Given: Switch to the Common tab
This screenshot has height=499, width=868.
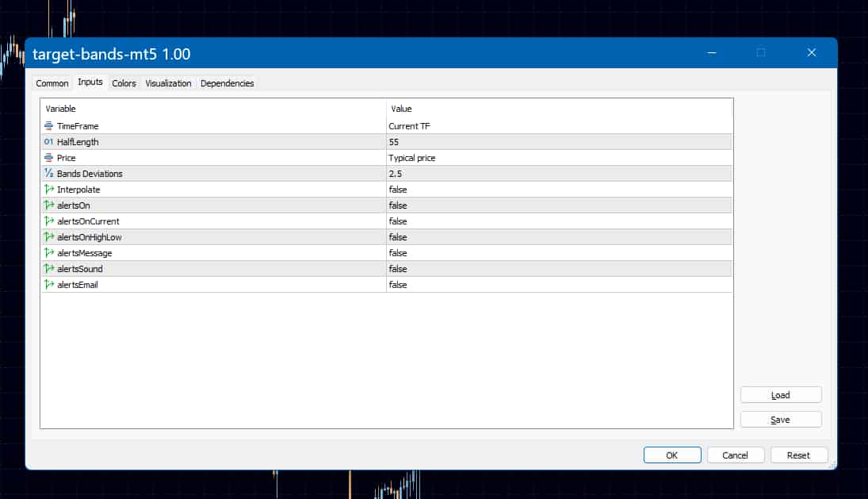Looking at the screenshot, I should click(x=52, y=83).
